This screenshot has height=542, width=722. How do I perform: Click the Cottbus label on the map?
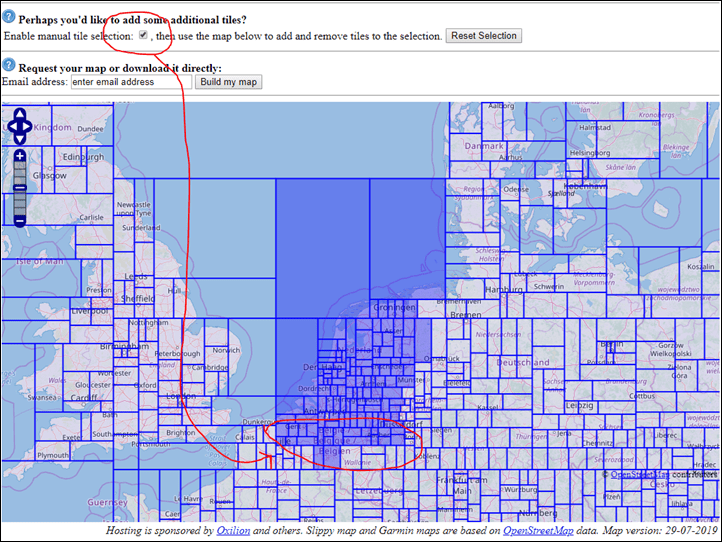tap(642, 396)
